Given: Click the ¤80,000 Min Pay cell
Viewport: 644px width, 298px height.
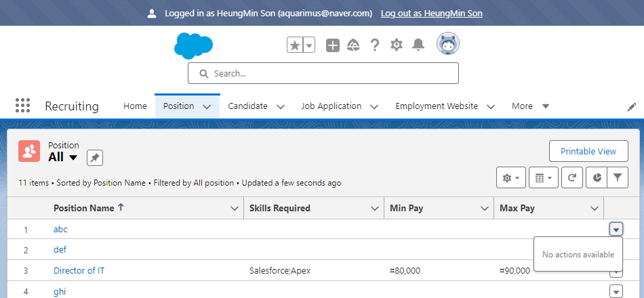Looking at the screenshot, I should click(x=405, y=270).
